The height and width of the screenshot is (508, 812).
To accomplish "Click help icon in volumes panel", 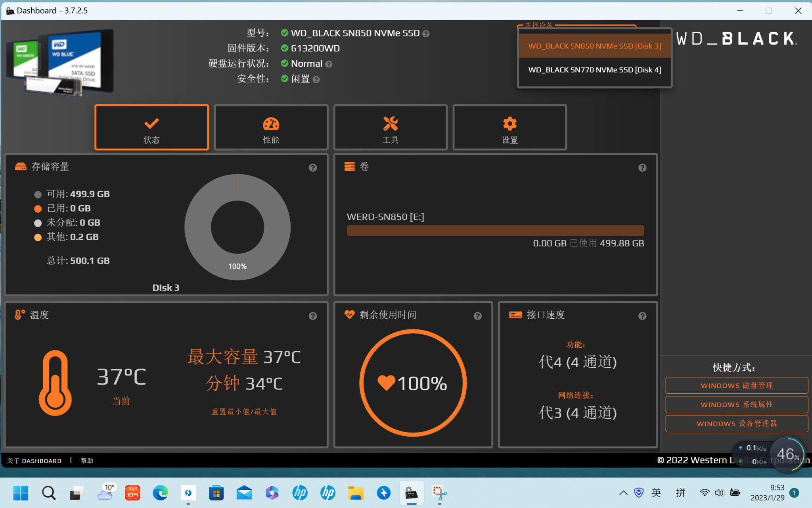I will click(x=642, y=167).
